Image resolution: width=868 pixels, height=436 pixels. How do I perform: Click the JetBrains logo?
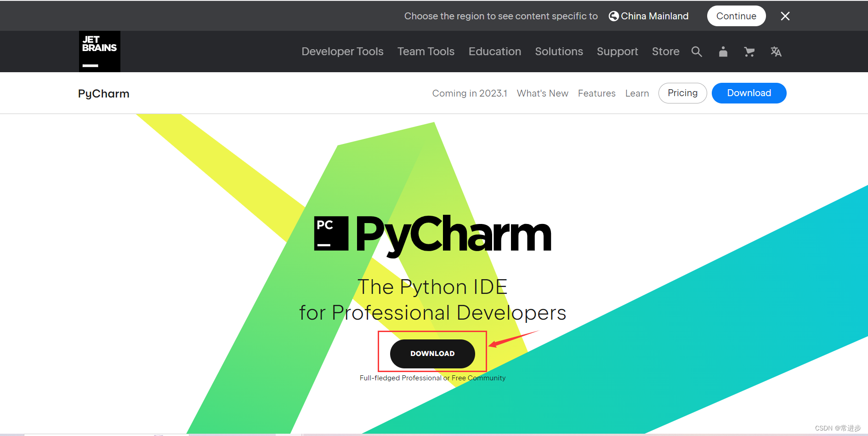tap(100, 52)
